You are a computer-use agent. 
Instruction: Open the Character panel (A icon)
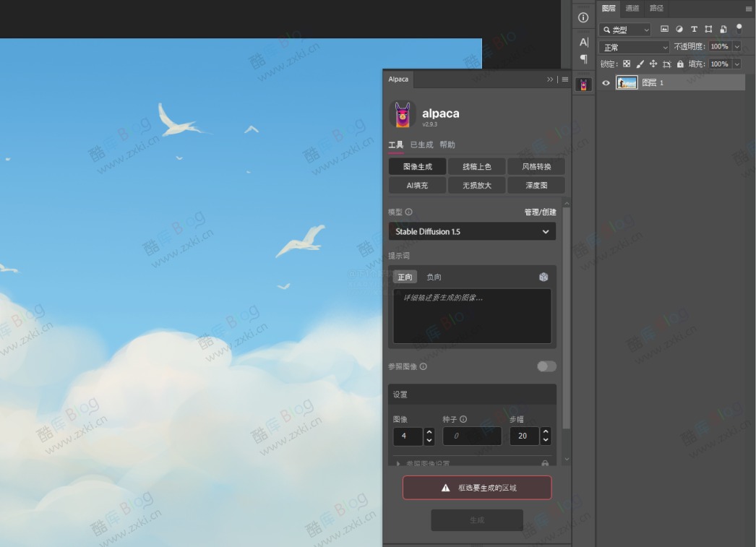583,42
